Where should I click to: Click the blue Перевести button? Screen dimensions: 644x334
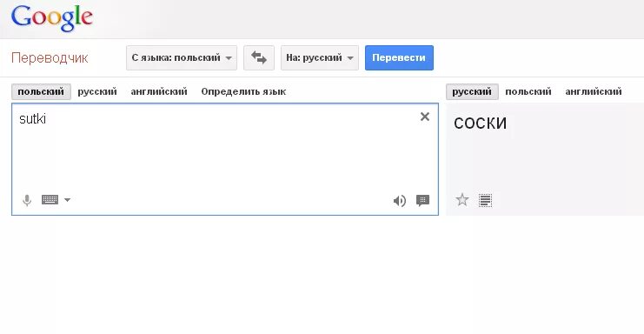(399, 58)
